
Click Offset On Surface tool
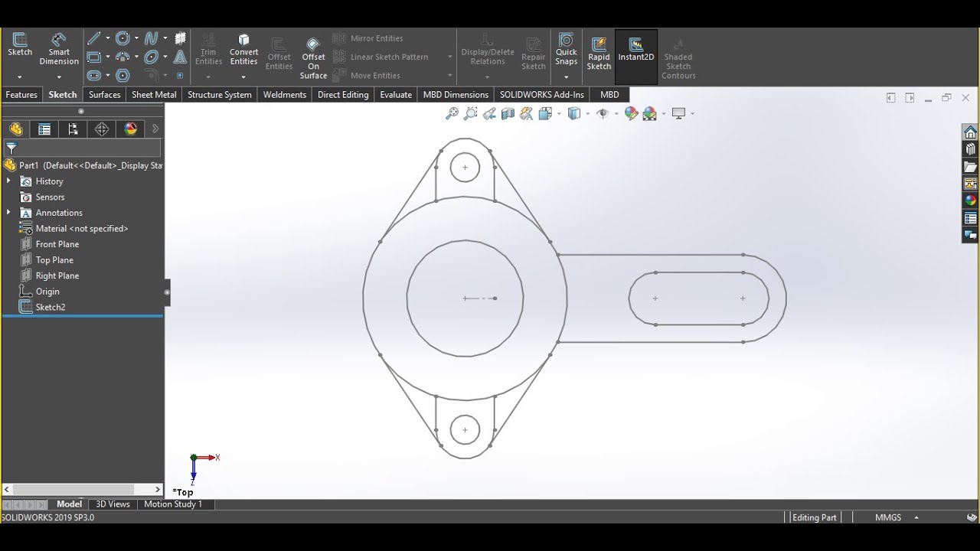(x=313, y=58)
